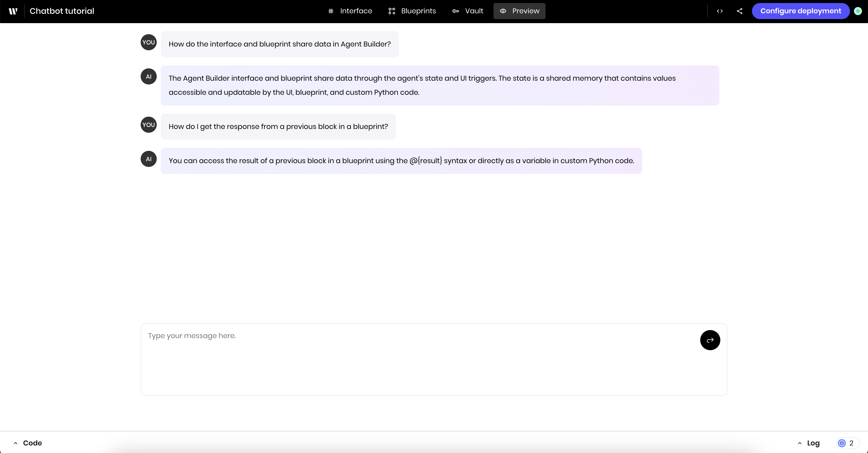This screenshot has width=868, height=453.
Task: Click AI reply mentioning @{result} syntax
Action: coord(401,161)
